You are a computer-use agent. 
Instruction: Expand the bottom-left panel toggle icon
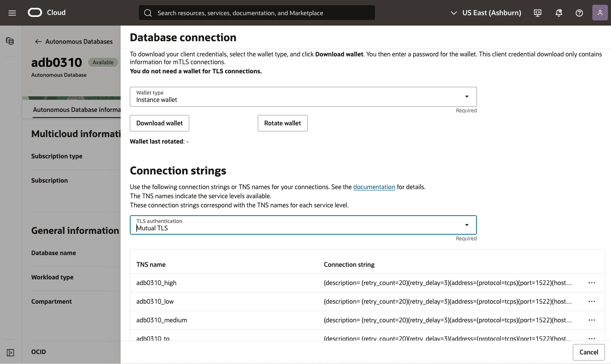click(10, 353)
